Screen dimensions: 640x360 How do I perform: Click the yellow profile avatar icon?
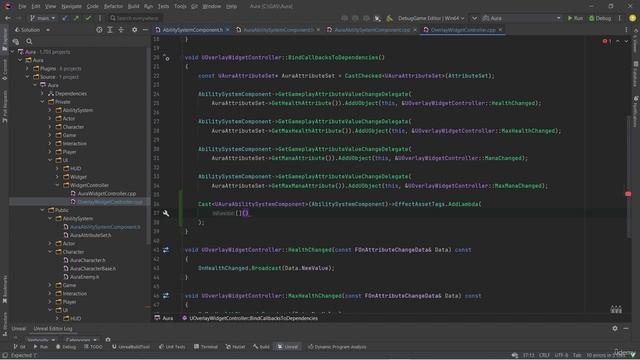coord(632,18)
